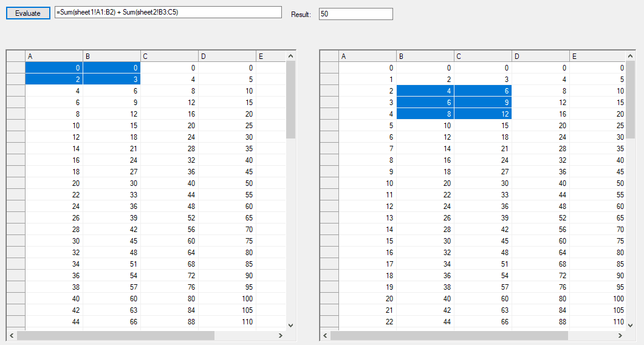Click cell 38 in left grid column A
The width and height of the screenshot is (644, 345).
[54, 287]
